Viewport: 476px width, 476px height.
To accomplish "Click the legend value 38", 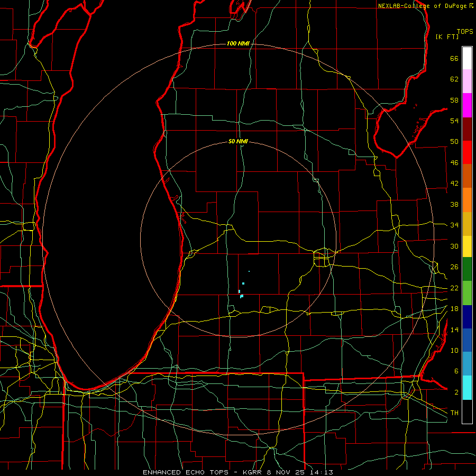I will (x=454, y=204).
